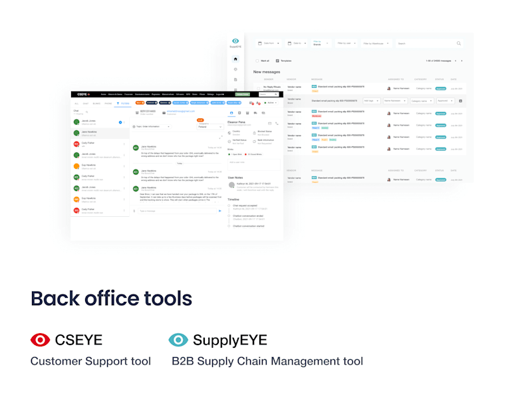Click the magnifier in CSEYE top search box
The width and height of the screenshot is (532, 399).
276,94
